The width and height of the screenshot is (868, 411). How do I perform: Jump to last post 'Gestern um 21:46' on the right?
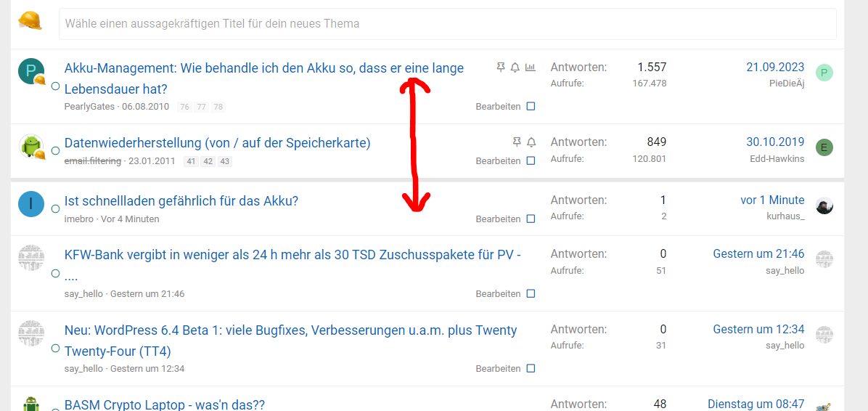[x=758, y=253]
